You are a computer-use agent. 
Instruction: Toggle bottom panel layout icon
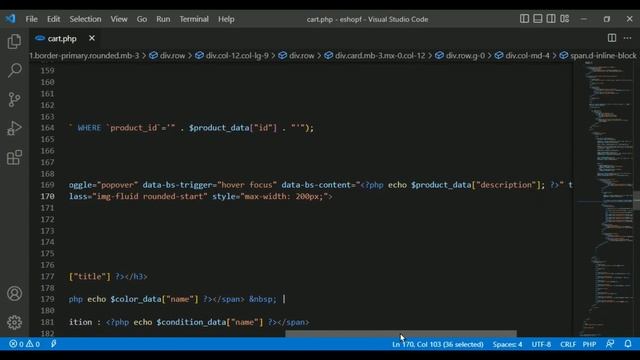point(538,19)
